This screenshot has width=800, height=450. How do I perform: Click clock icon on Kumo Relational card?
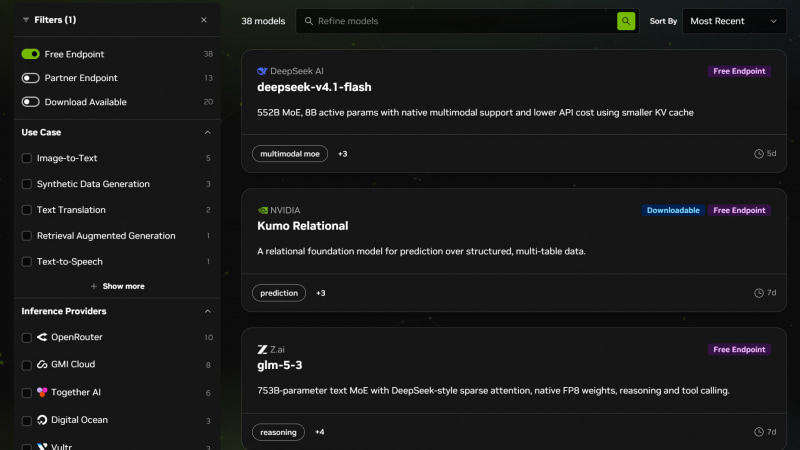pos(759,293)
